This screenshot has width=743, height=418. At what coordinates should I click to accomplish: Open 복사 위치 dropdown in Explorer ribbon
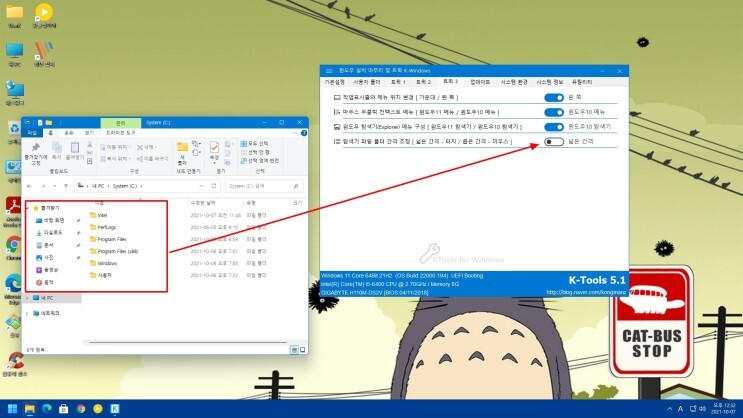[x=114, y=159]
